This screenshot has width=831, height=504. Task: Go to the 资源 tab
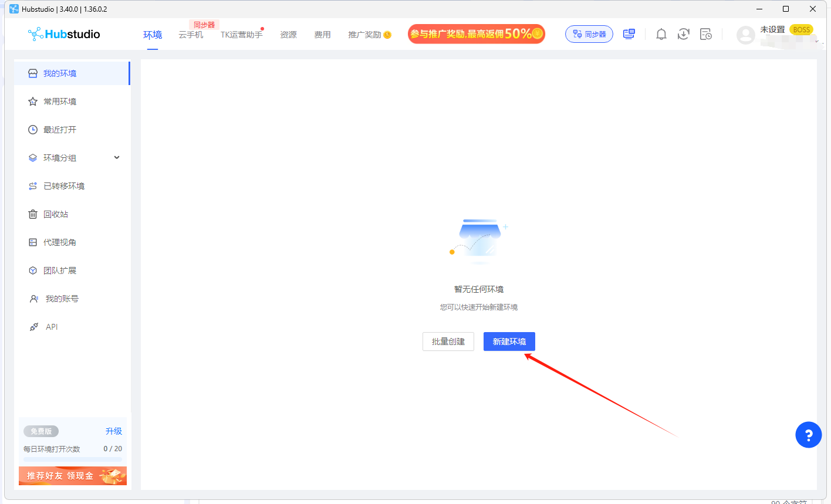(288, 35)
